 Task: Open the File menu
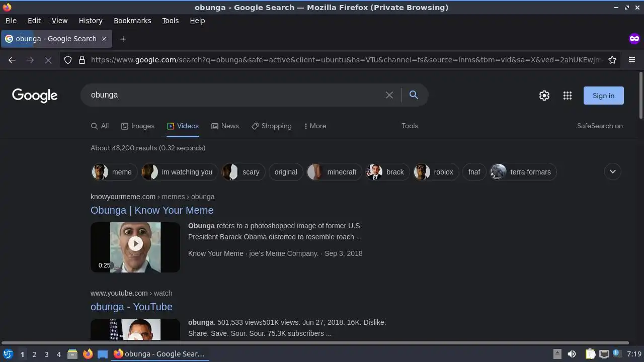click(x=11, y=21)
